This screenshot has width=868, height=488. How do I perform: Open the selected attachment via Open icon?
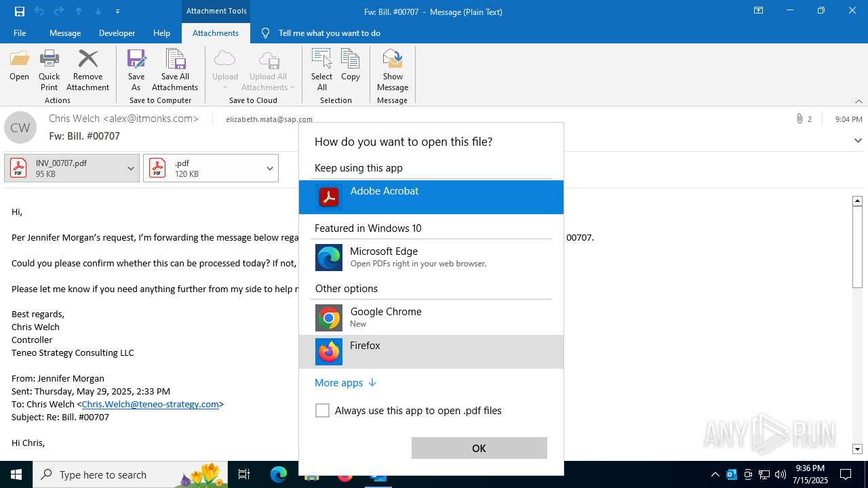click(19, 66)
